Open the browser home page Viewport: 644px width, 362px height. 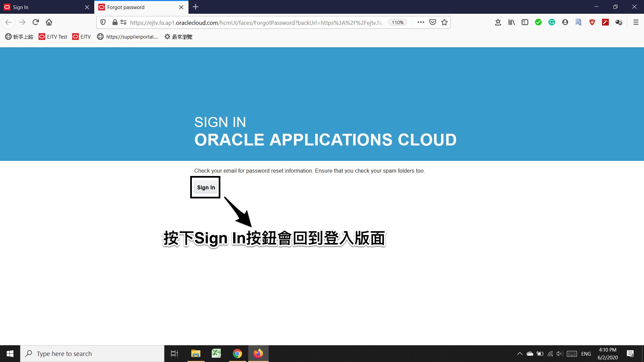coord(49,22)
